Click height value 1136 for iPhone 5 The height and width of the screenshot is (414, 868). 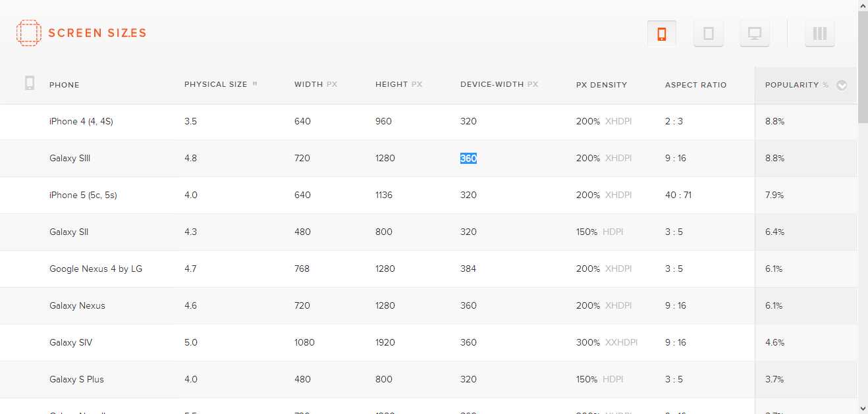pos(385,195)
